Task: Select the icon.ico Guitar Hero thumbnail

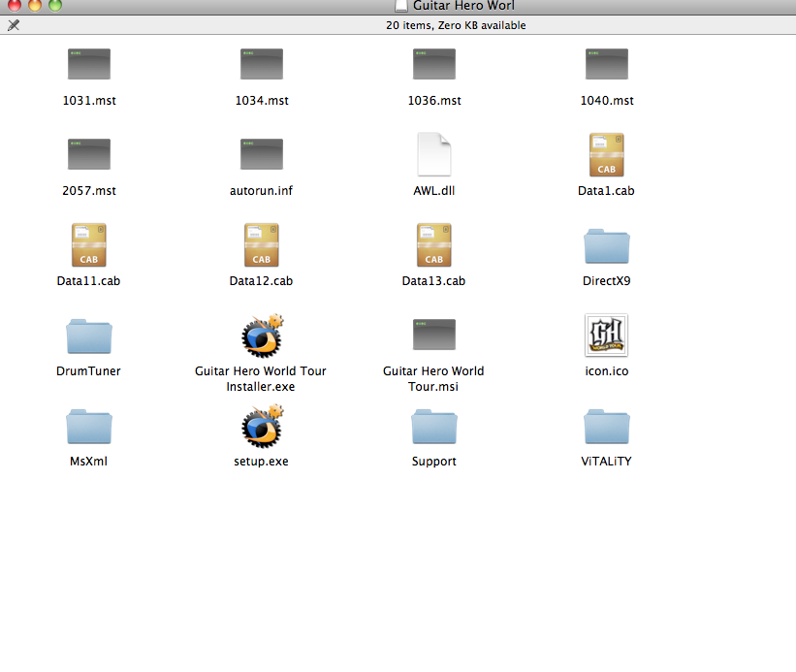Action: [x=607, y=335]
